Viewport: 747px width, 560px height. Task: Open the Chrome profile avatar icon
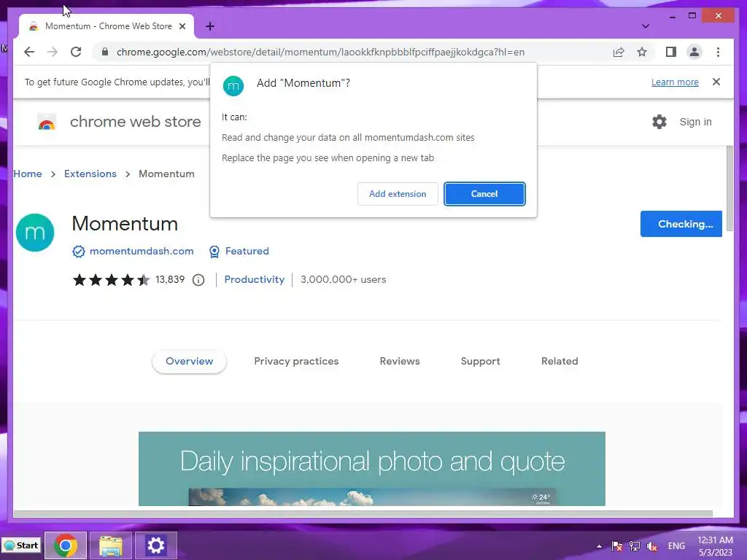694,52
